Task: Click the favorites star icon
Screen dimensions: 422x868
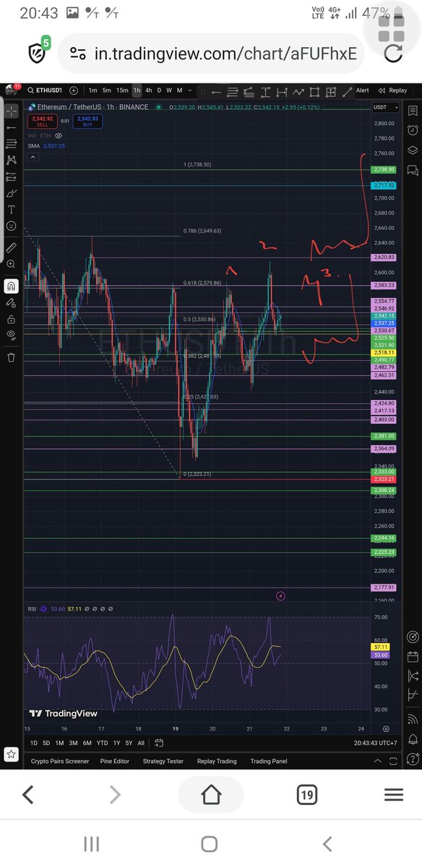Action: pyautogui.click(x=11, y=754)
